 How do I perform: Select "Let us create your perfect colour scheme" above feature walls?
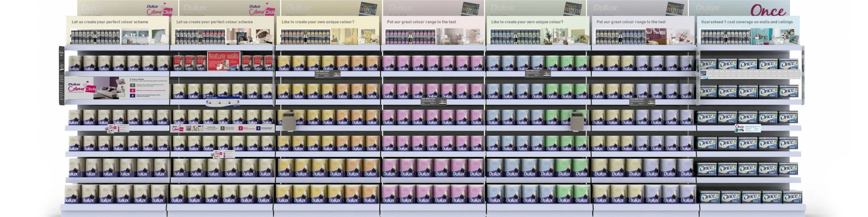[214, 22]
